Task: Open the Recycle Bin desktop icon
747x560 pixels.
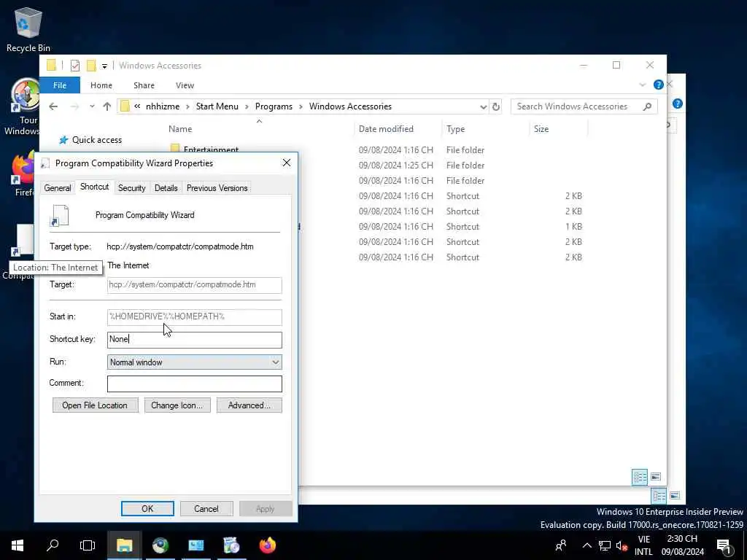Action: [28, 29]
